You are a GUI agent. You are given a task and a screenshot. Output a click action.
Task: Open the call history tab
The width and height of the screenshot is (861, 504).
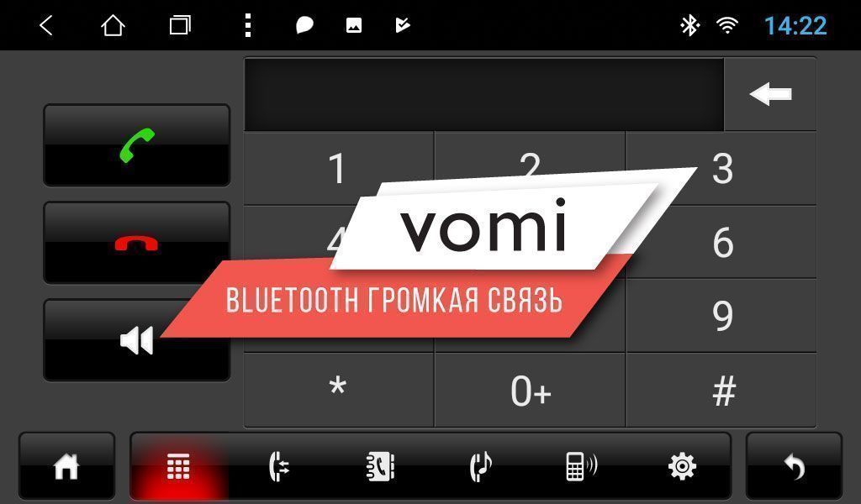point(279,466)
